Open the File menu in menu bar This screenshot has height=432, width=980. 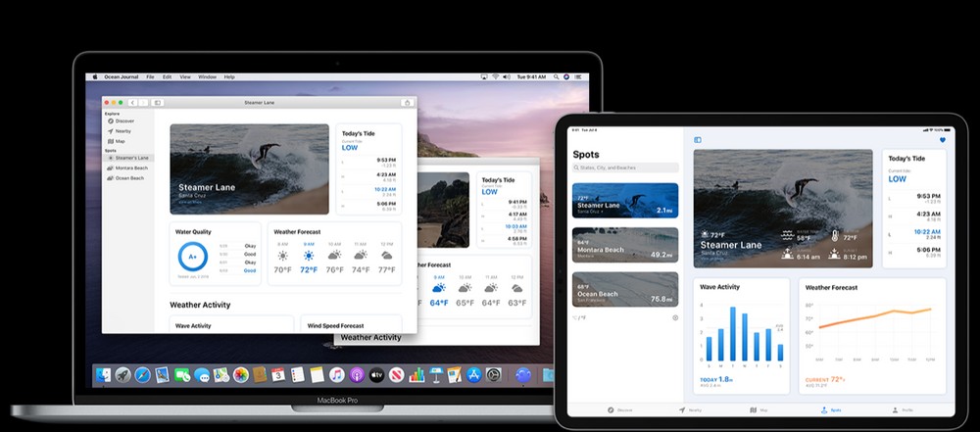pyautogui.click(x=150, y=76)
